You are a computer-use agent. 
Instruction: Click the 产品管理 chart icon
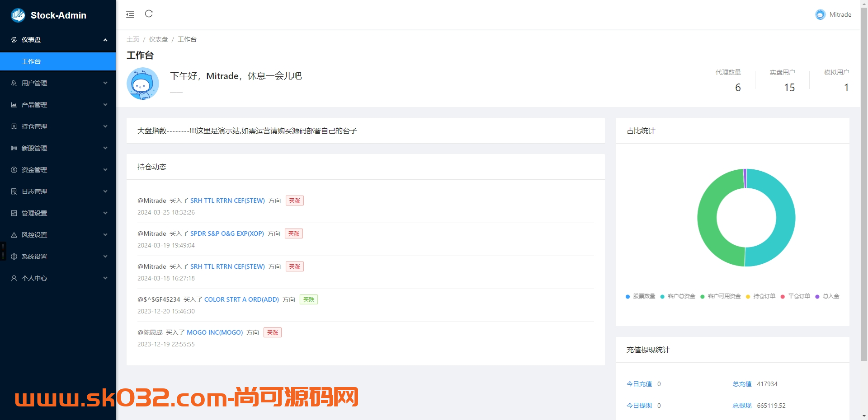(14, 105)
